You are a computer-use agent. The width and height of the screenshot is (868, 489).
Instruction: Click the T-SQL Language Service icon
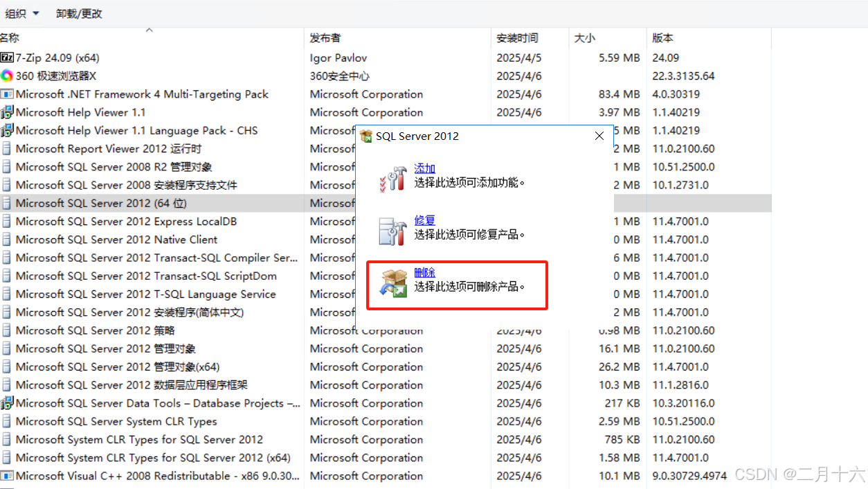point(7,294)
